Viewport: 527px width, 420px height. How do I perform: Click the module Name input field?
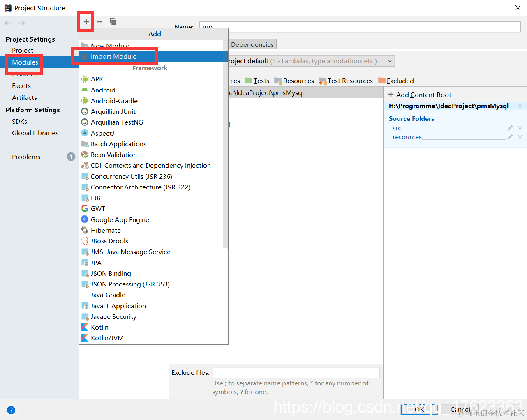tap(360, 27)
